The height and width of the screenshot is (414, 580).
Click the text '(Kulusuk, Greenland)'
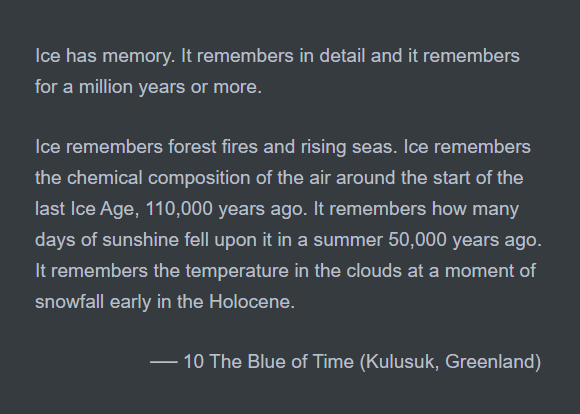(450, 361)
